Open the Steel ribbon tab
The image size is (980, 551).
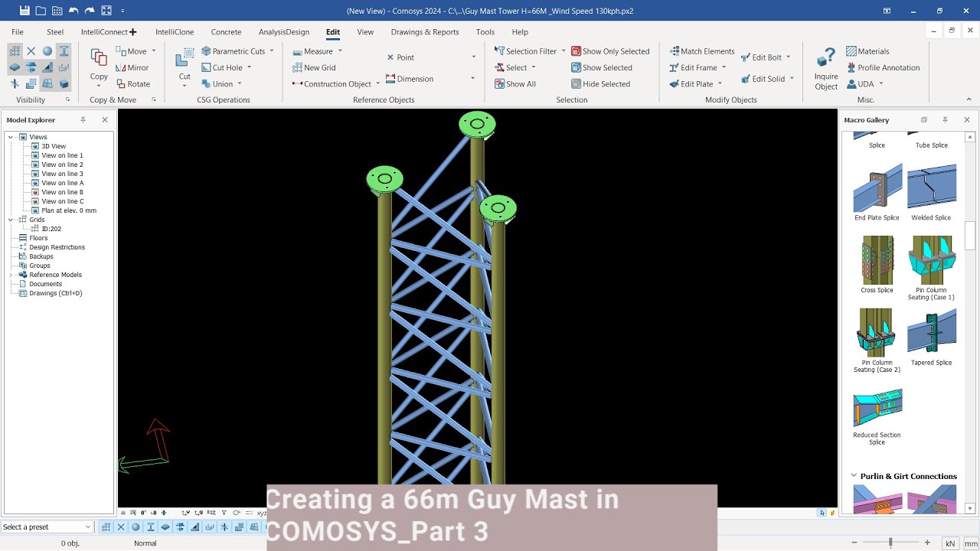pos(55,32)
